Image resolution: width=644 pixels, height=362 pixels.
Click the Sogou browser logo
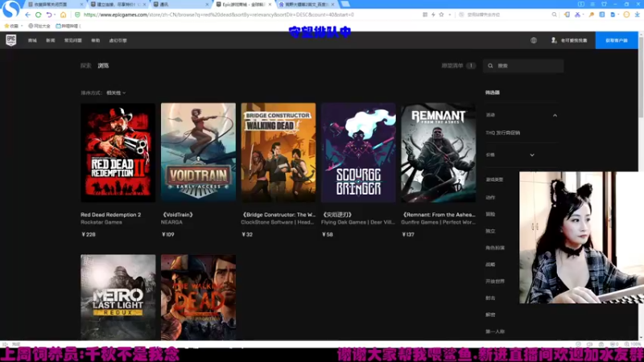coord(11,9)
